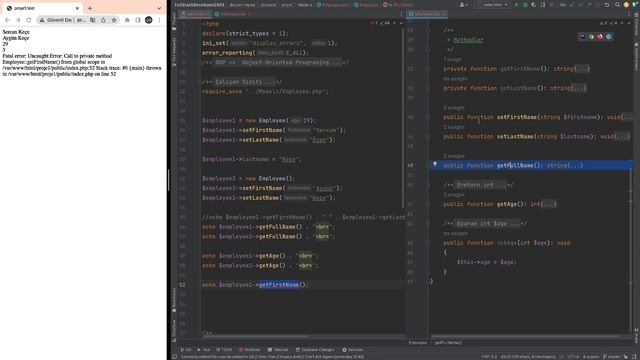This screenshot has width=640, height=360.
Task: Click the setLastName function declaration
Action: pyautogui.click(x=536, y=136)
